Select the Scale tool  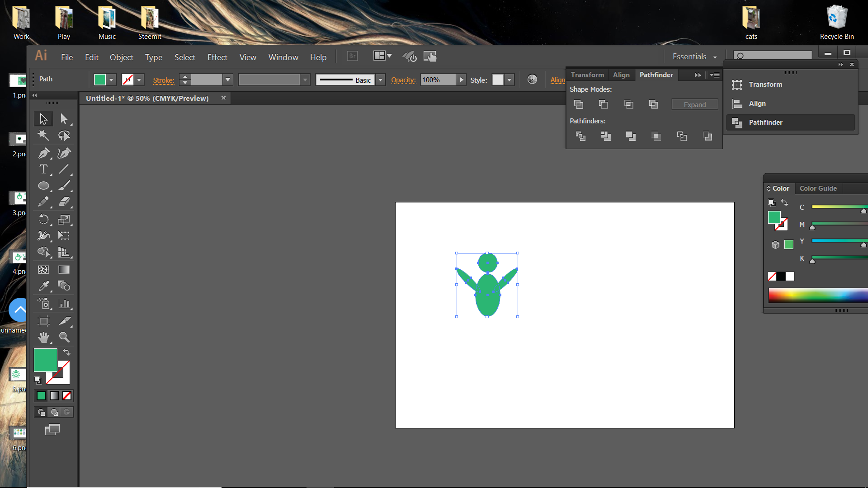tap(64, 220)
